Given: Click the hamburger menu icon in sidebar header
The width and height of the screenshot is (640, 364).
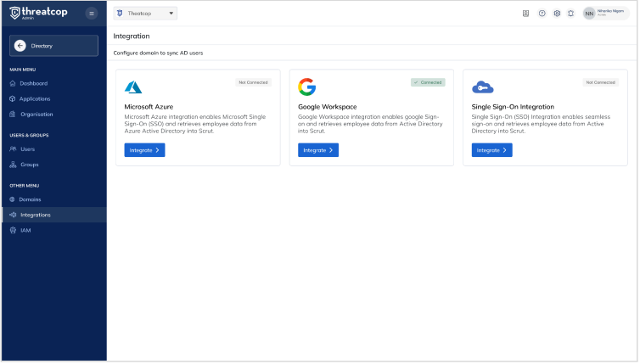Looking at the screenshot, I should (x=93, y=14).
